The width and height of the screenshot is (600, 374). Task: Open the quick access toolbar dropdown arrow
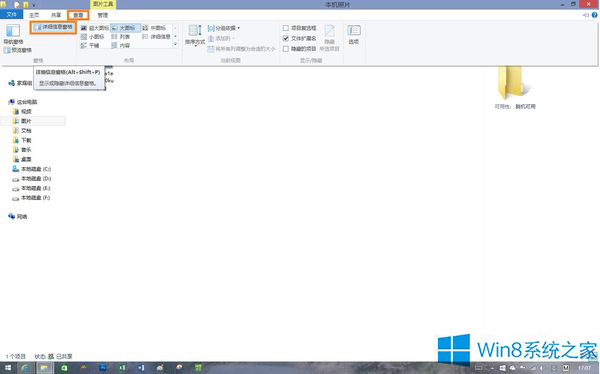(x=34, y=5)
